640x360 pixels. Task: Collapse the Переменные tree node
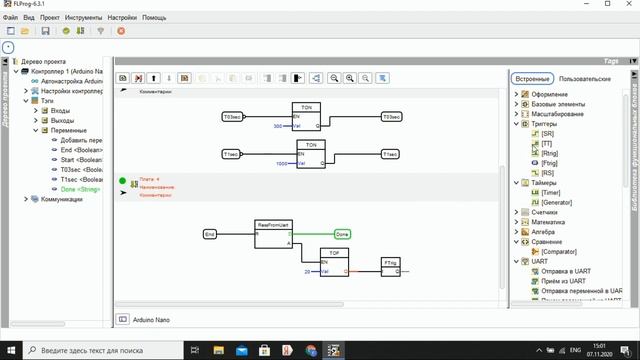(x=36, y=130)
